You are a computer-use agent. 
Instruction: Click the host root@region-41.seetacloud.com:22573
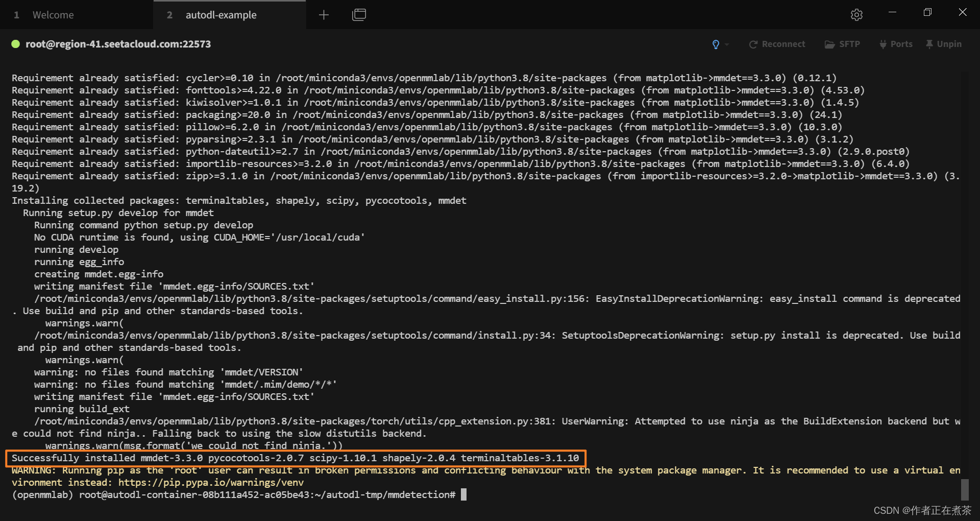point(118,44)
